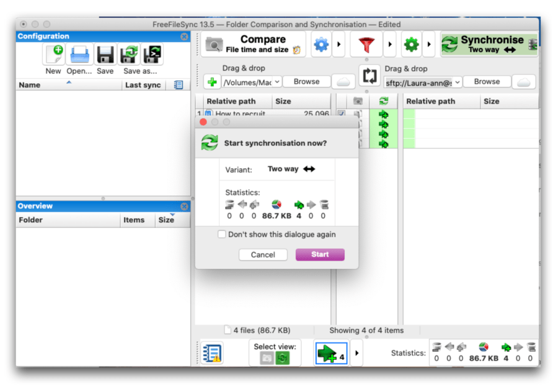Image resolution: width=558 pixels, height=392 pixels.
Task: Open the green synchronisation settings gear icon
Action: [410, 44]
